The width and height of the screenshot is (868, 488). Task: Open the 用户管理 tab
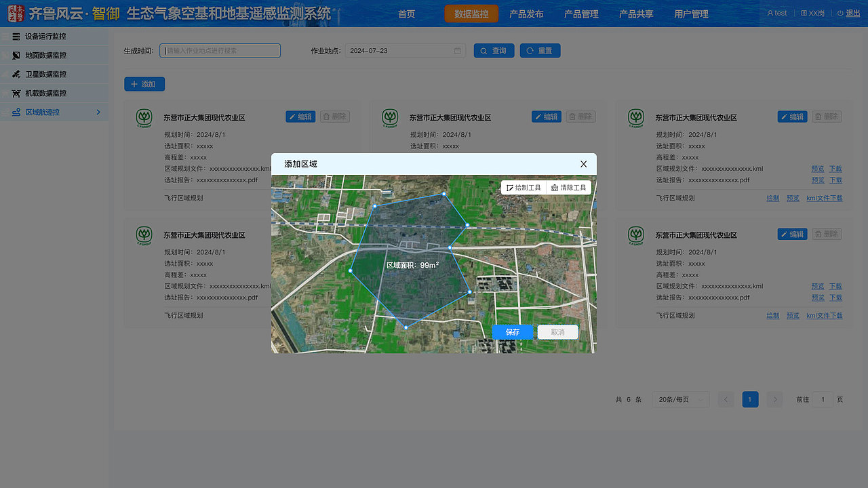pos(691,14)
